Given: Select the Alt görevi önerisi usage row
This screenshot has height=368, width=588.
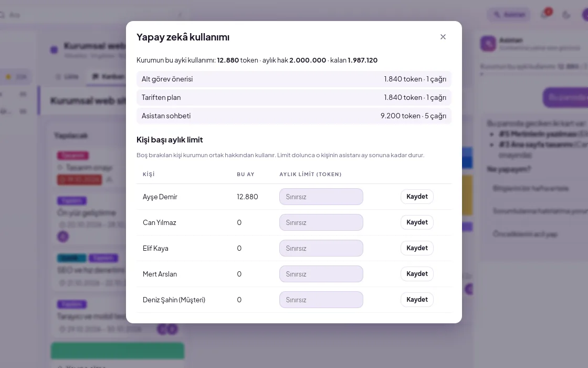Looking at the screenshot, I should coord(294,79).
